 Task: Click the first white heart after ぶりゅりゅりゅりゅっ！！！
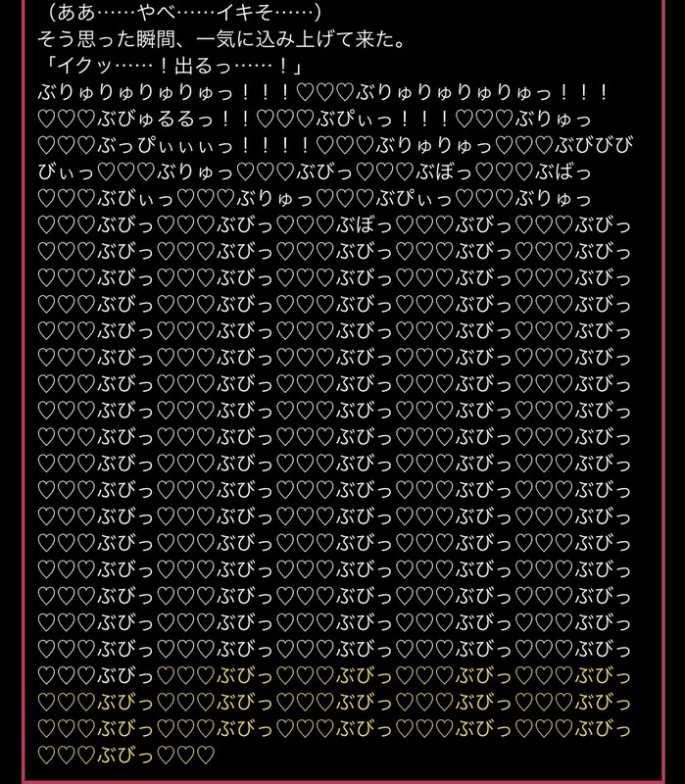[305, 92]
